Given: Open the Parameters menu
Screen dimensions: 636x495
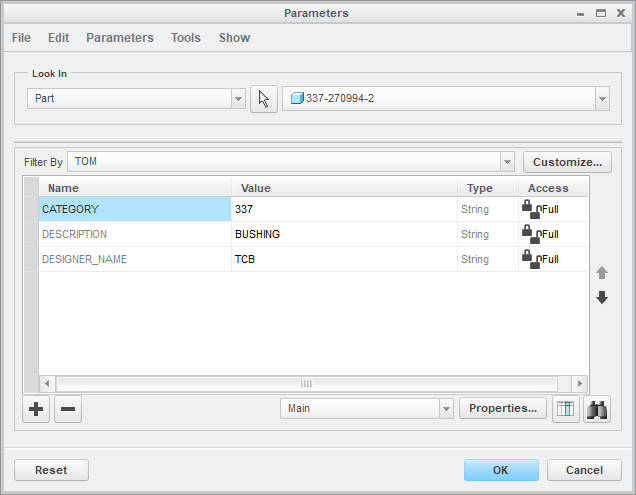Looking at the screenshot, I should point(120,38).
